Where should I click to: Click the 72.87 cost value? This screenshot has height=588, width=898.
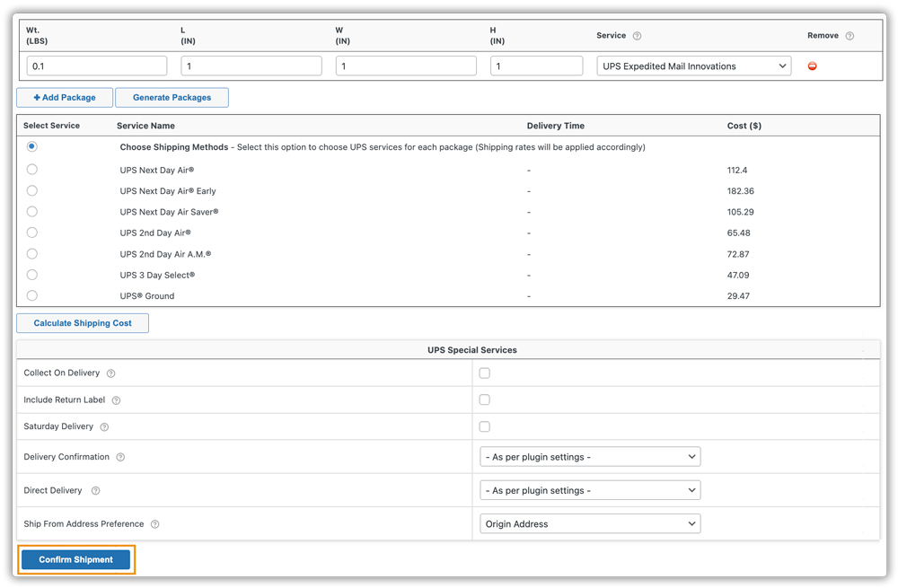point(738,254)
